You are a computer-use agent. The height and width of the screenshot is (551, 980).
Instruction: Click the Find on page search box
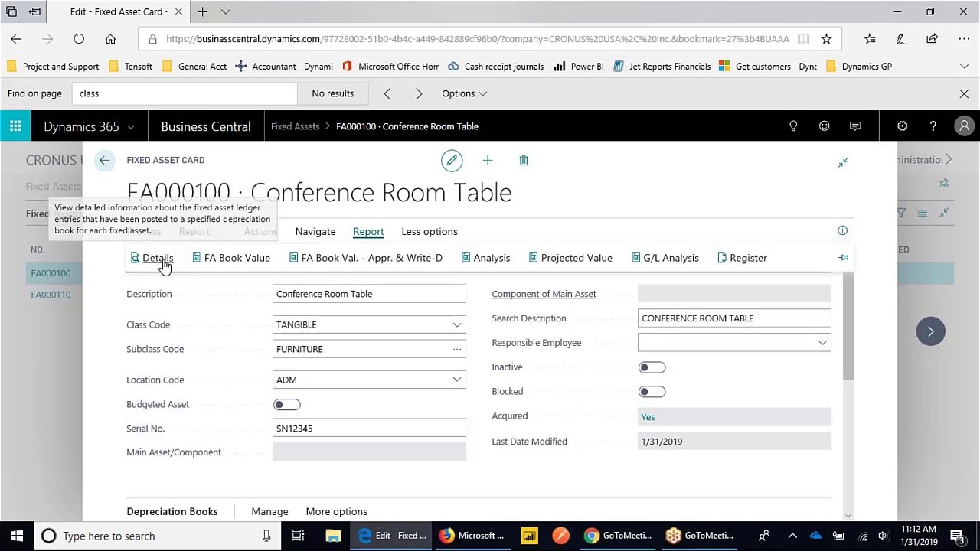(x=185, y=93)
